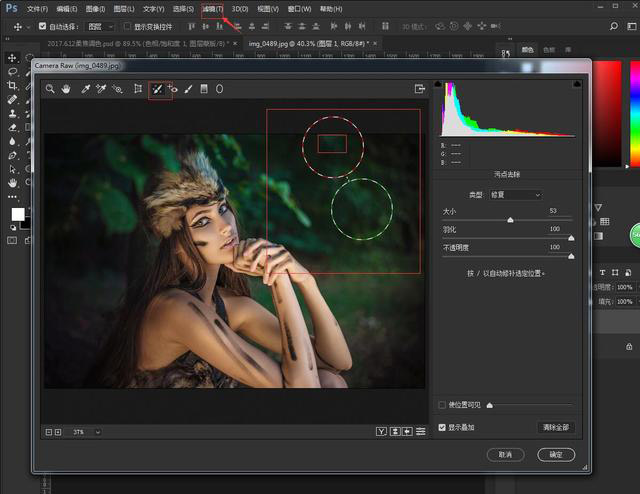Click the 确定 OK button

[556, 454]
